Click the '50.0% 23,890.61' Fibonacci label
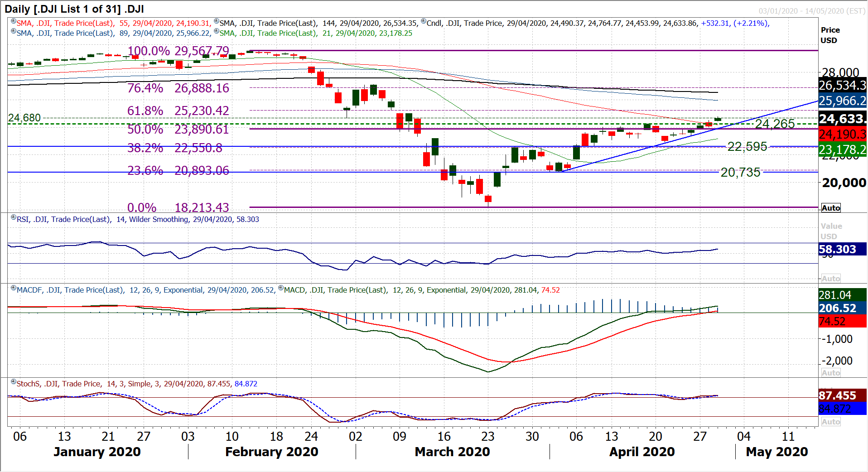Image resolution: width=868 pixels, height=472 pixels. click(x=178, y=129)
